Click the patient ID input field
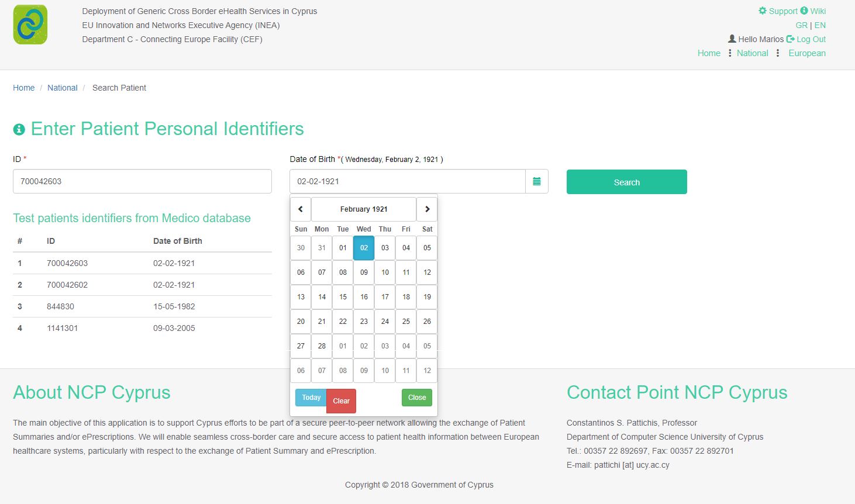 point(142,182)
